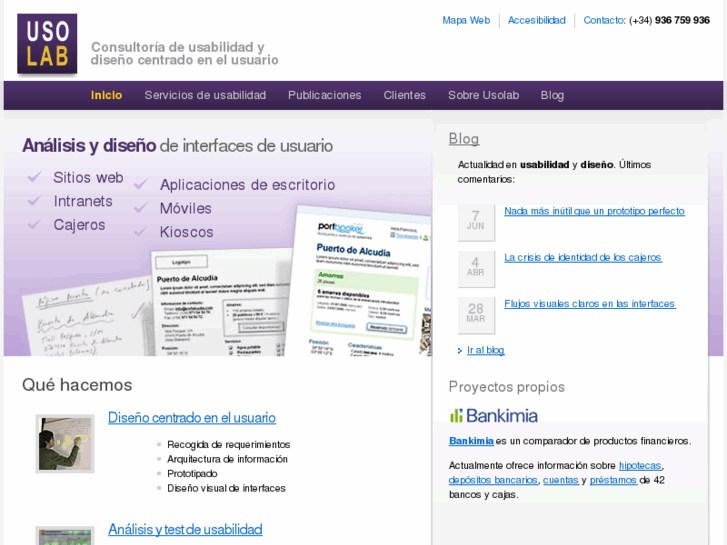Image resolution: width=727 pixels, height=545 pixels.
Task: Click the 'Intranets' text
Action: tap(83, 201)
